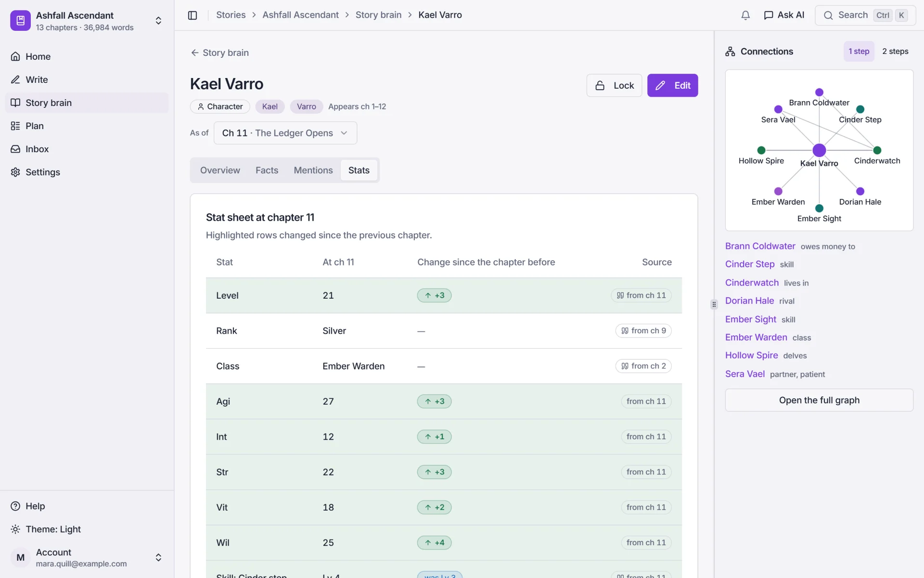Switch connections to 1 step
The height and width of the screenshot is (578, 924).
point(859,51)
